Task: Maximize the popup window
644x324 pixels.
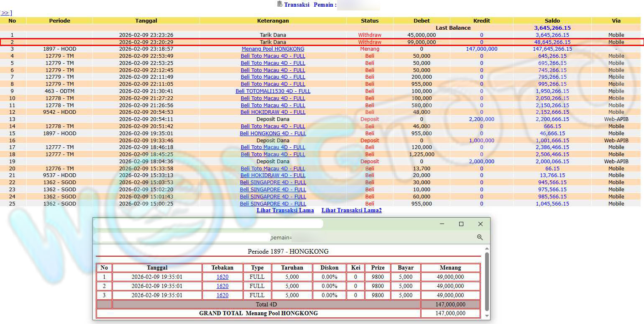Action: (x=461, y=224)
